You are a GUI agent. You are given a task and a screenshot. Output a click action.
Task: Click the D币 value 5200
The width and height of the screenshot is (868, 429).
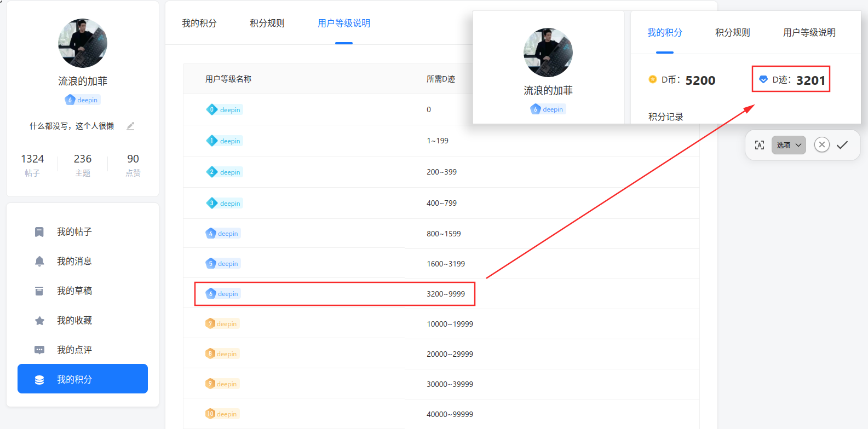tap(700, 80)
